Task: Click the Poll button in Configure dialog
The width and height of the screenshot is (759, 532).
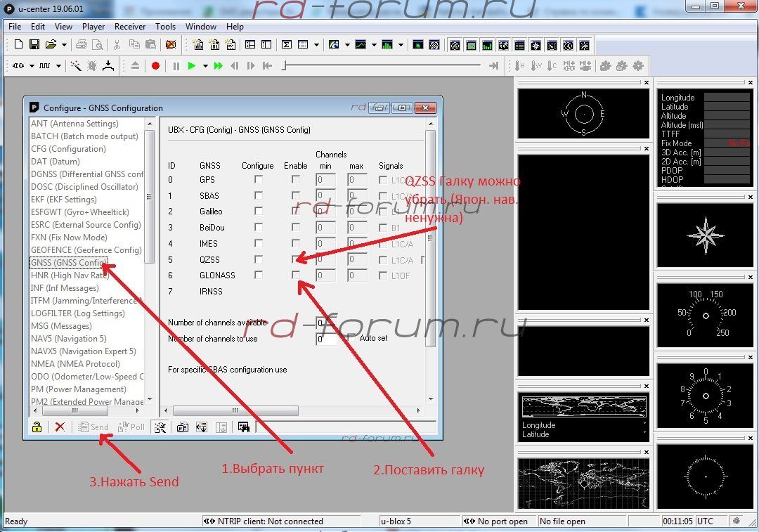Action: [131, 427]
